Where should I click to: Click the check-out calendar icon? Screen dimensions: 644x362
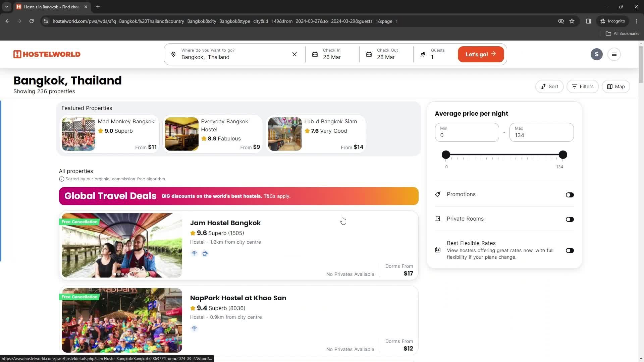[369, 54]
